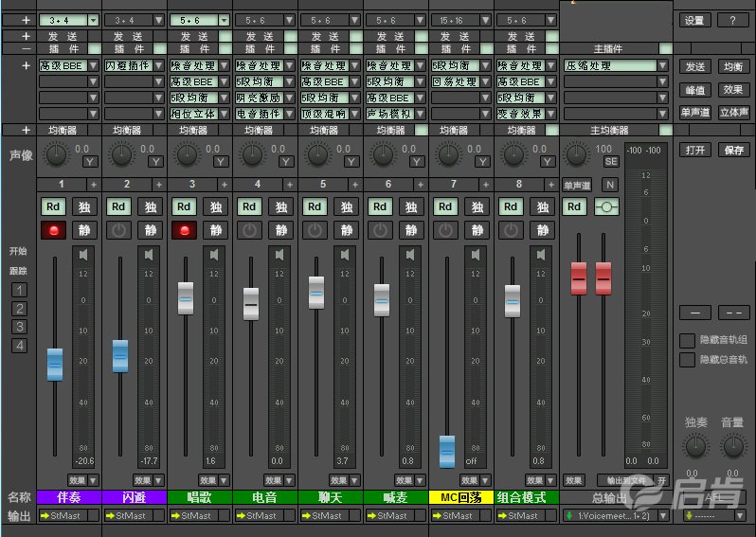Arm record on the 伴奏 channel

pyautogui.click(x=53, y=230)
